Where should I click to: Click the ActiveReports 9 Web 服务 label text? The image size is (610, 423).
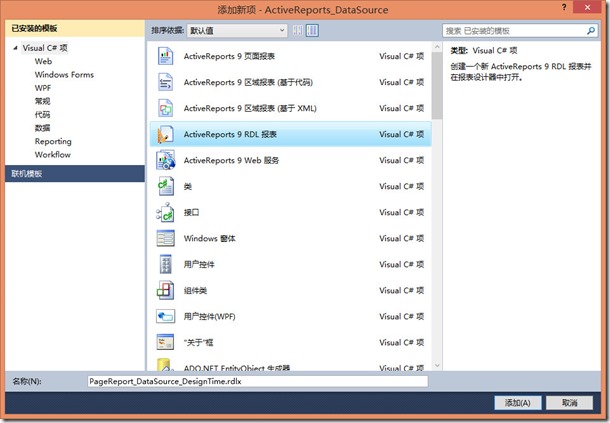coord(231,160)
